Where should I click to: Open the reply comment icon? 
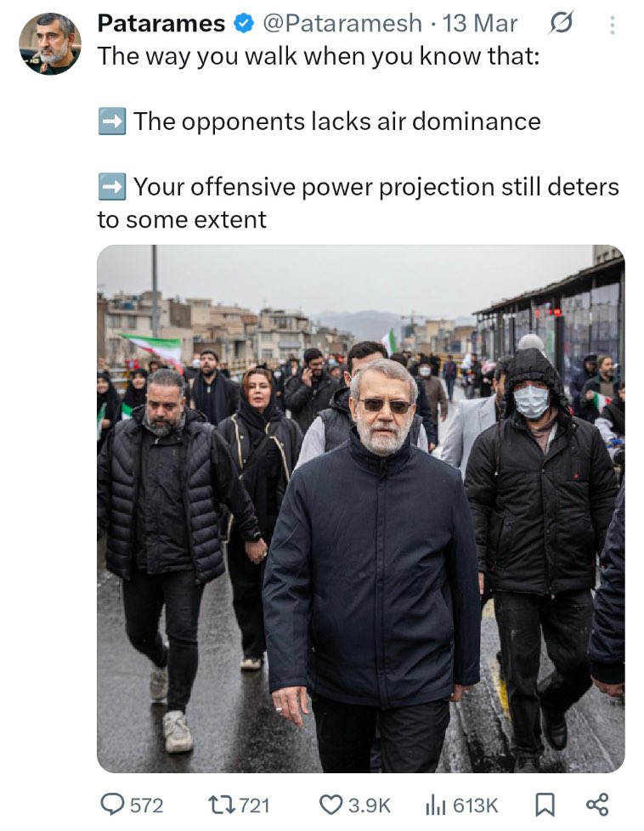pos(112,805)
